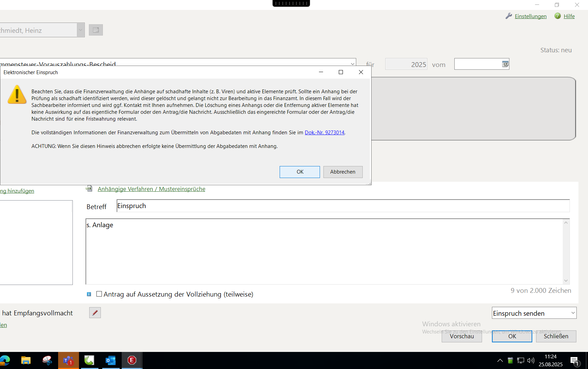The height and width of the screenshot is (369, 588).
Task: Click the blue info icon beside Aussetzung checkbox
Action: pyautogui.click(x=89, y=294)
